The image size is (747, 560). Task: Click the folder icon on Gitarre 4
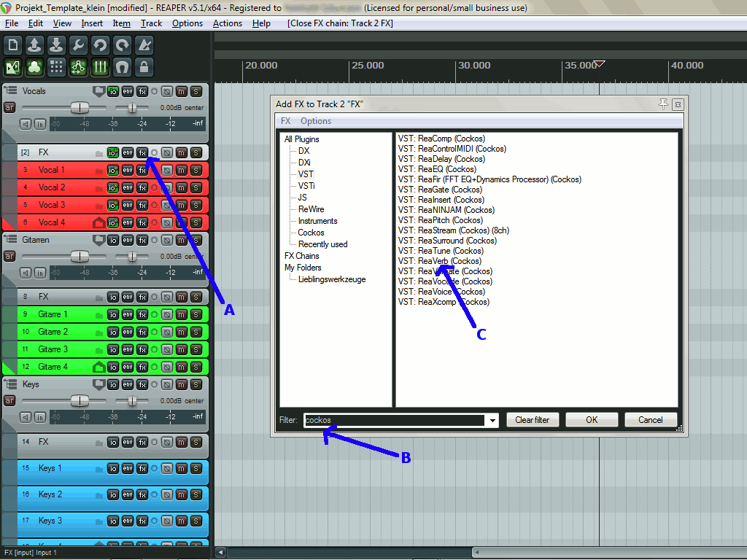(x=98, y=367)
